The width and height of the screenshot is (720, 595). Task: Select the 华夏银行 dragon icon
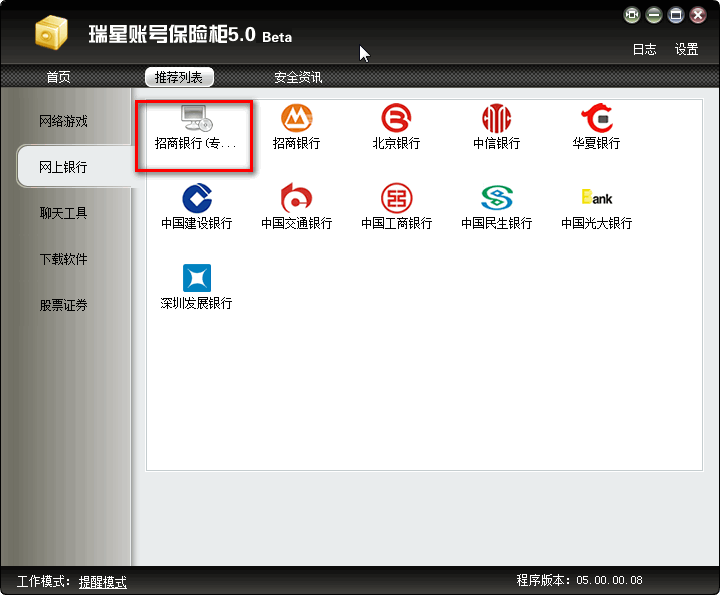596,118
